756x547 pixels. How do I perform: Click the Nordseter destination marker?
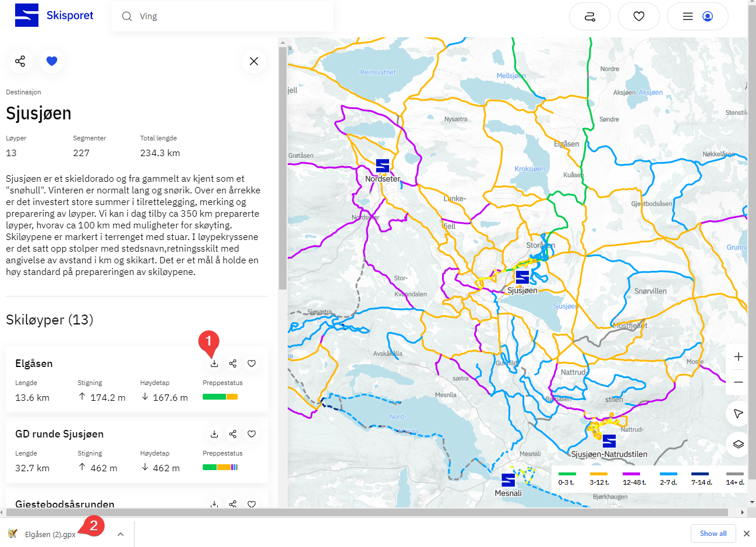383,166
